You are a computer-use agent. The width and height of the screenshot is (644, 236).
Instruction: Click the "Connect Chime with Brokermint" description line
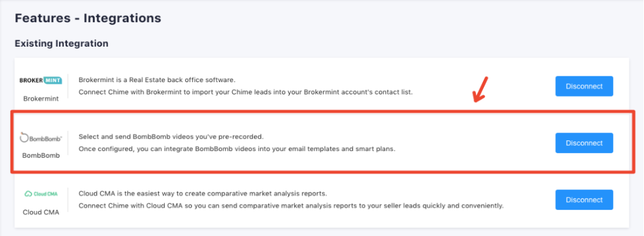(245, 92)
